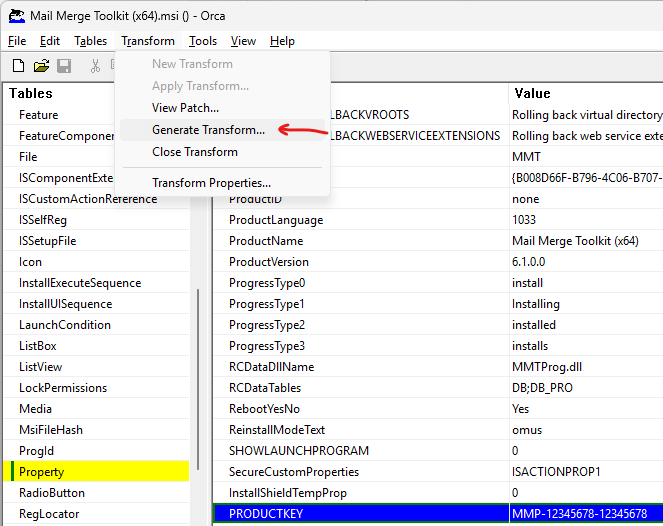Select the highlighted Property table
The image size is (663, 526).
click(96, 471)
